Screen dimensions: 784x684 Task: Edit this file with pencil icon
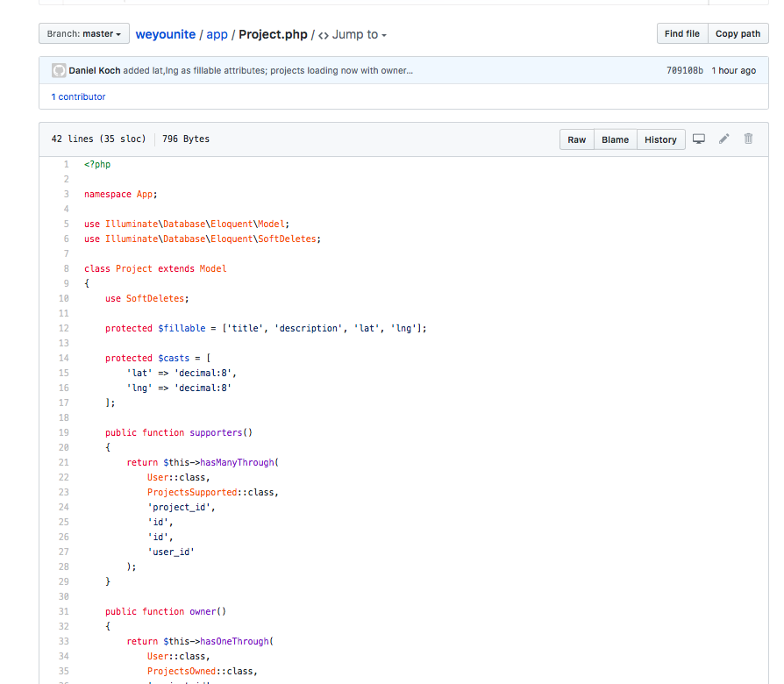point(724,139)
